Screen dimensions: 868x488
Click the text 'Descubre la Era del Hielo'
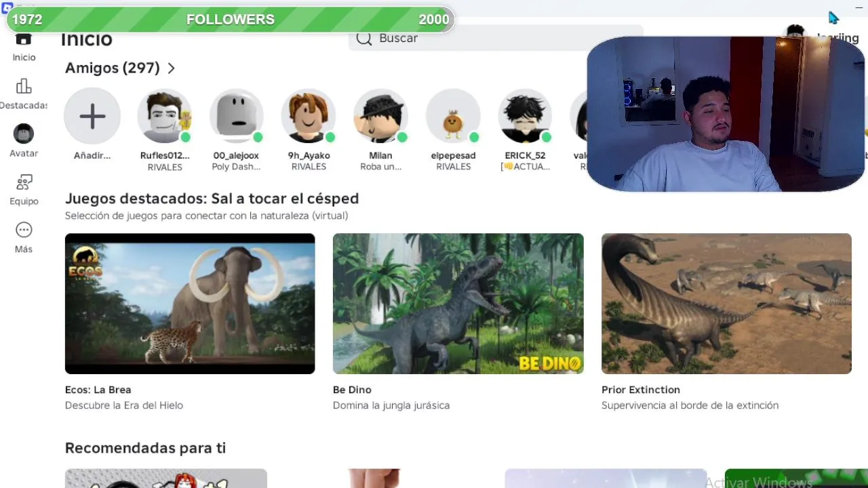click(x=124, y=405)
